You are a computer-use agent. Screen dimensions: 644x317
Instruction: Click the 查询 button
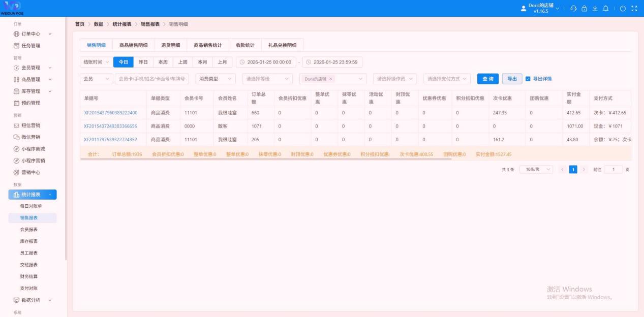pyautogui.click(x=488, y=79)
